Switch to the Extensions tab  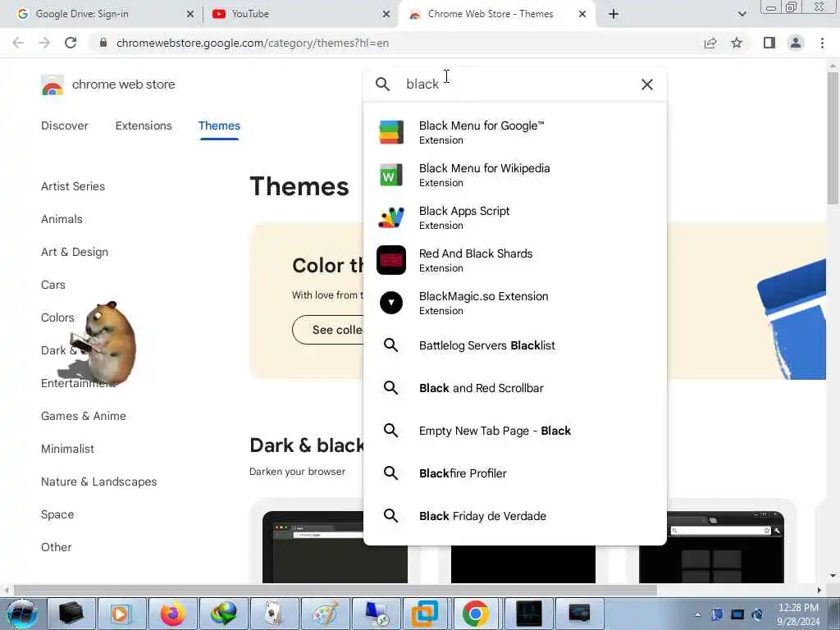click(x=144, y=126)
